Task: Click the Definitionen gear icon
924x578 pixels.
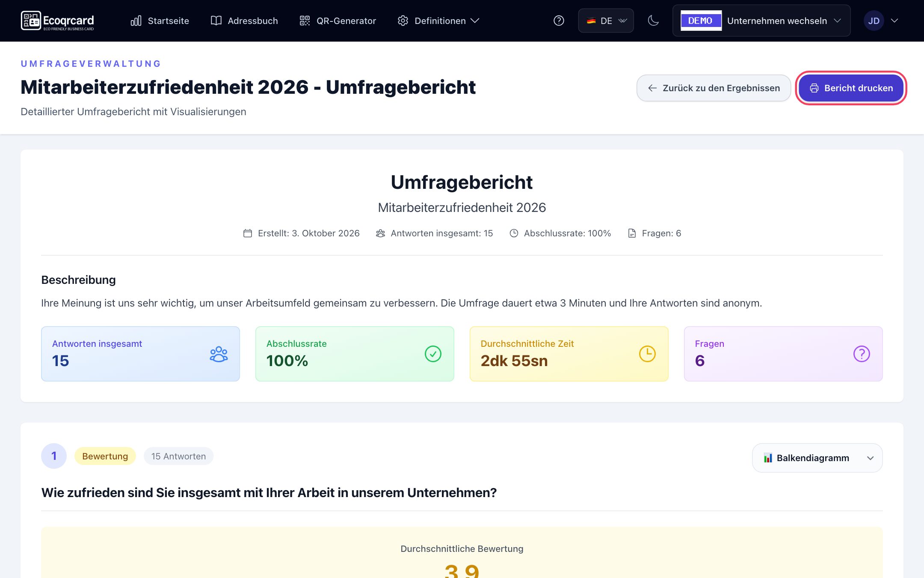Action: 403,21
